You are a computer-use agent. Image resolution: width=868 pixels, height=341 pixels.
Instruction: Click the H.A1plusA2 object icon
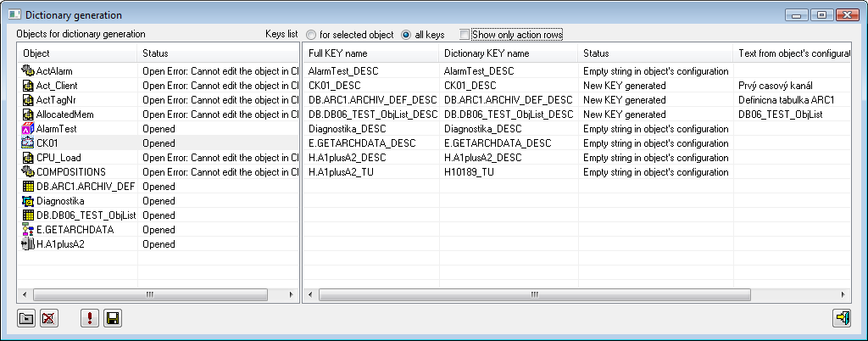tap(29, 244)
